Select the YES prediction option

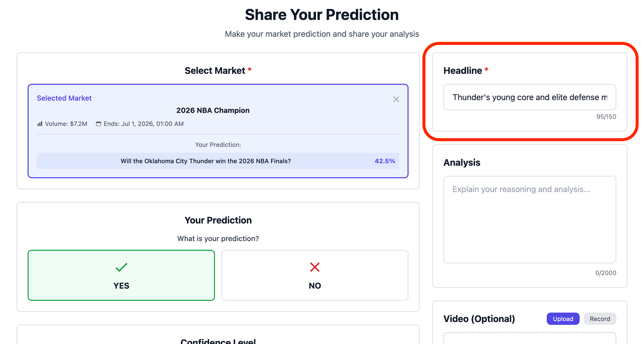[121, 276]
